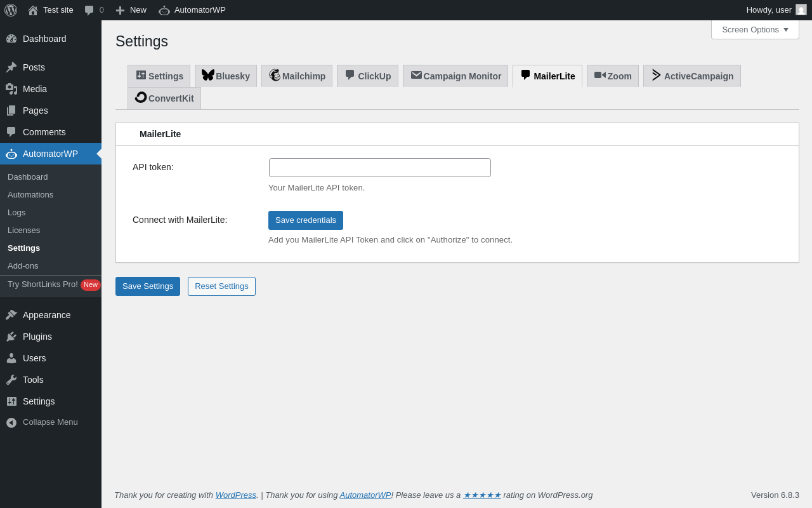Select the Zoom tab
This screenshot has width=812, height=508.
point(613,76)
